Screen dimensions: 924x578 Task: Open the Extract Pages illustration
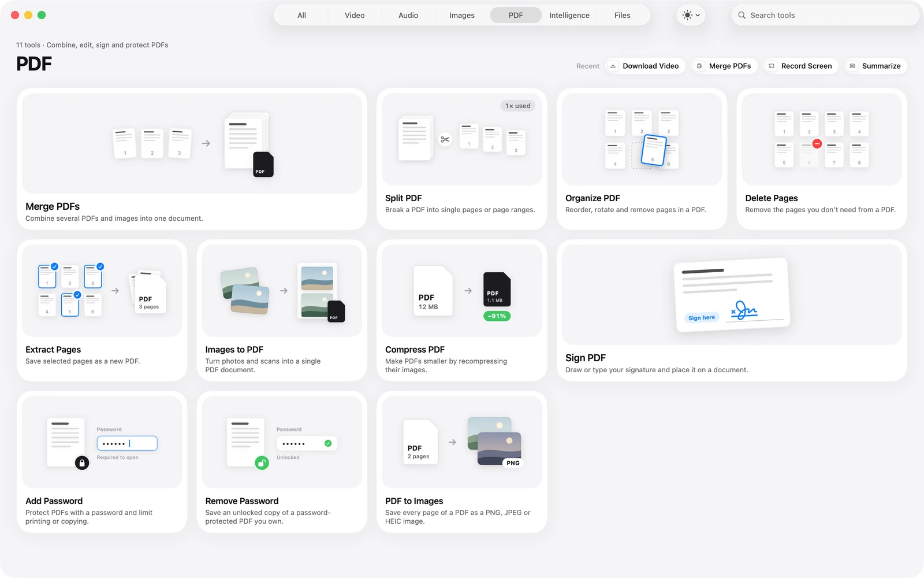[102, 291]
